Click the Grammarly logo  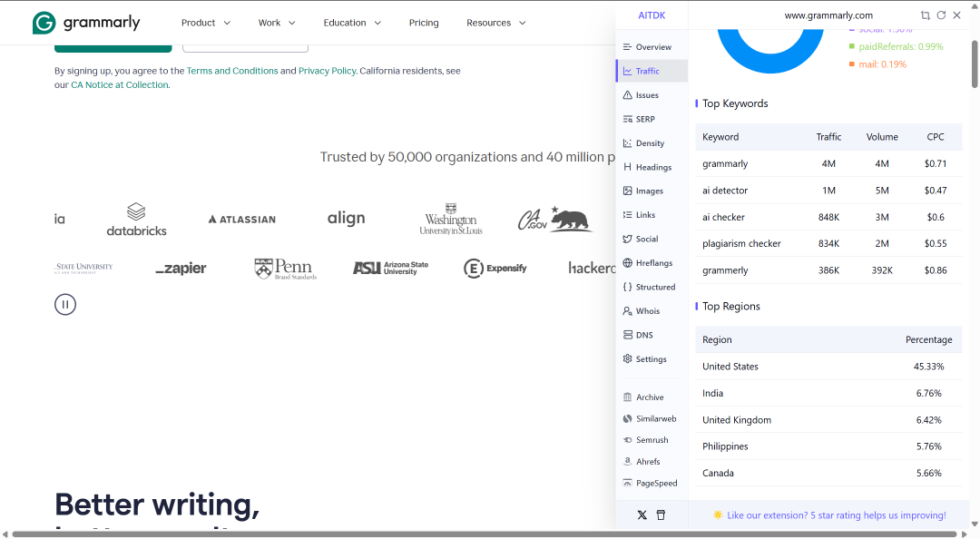86,23
